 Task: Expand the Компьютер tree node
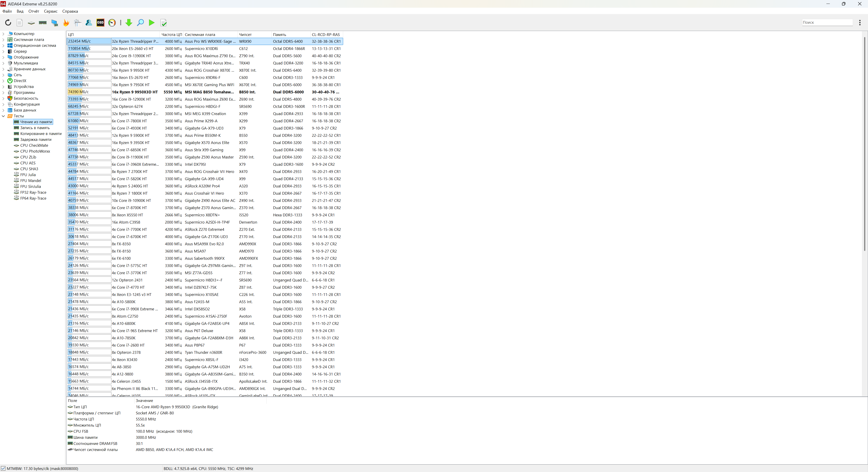tap(3, 34)
